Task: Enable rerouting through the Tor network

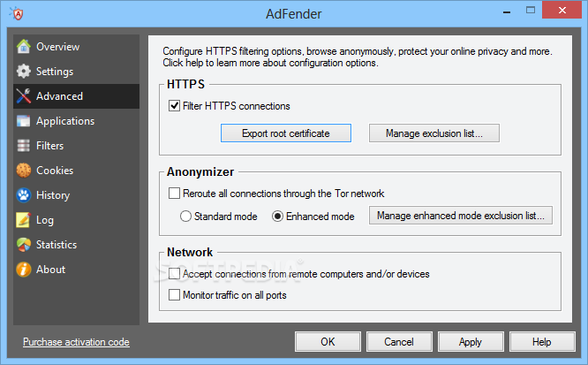Action: tap(175, 194)
